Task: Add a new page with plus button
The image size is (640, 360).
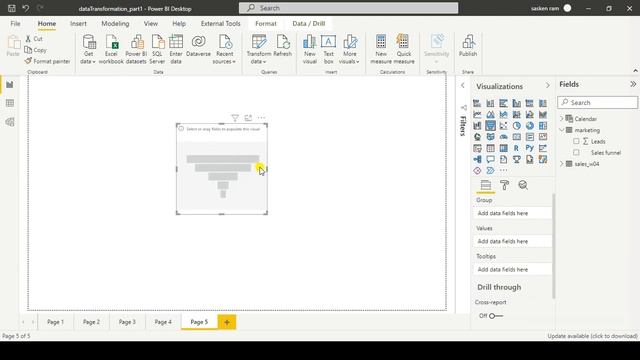Action: click(227, 322)
